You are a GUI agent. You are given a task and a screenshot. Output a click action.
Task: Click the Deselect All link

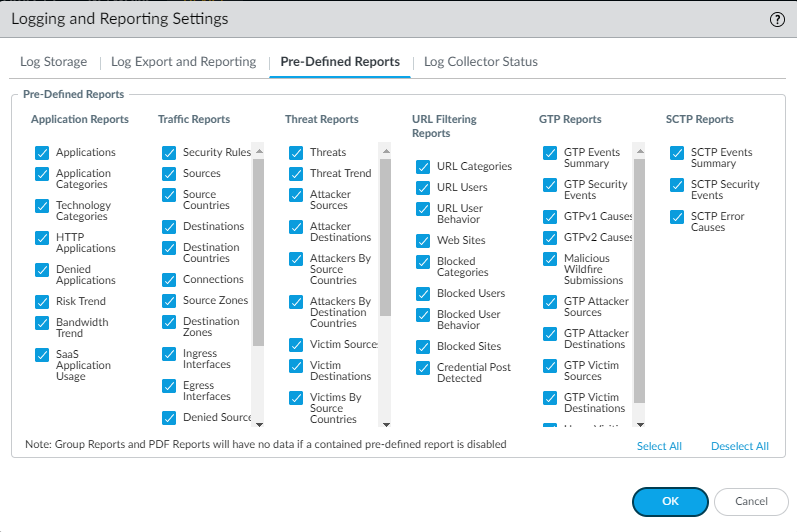pos(740,446)
